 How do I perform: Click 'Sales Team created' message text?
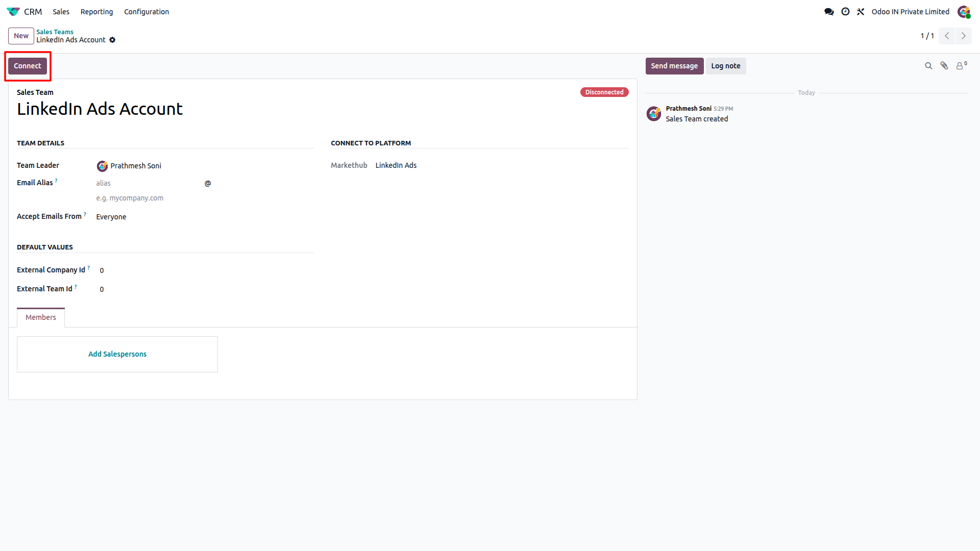point(697,119)
